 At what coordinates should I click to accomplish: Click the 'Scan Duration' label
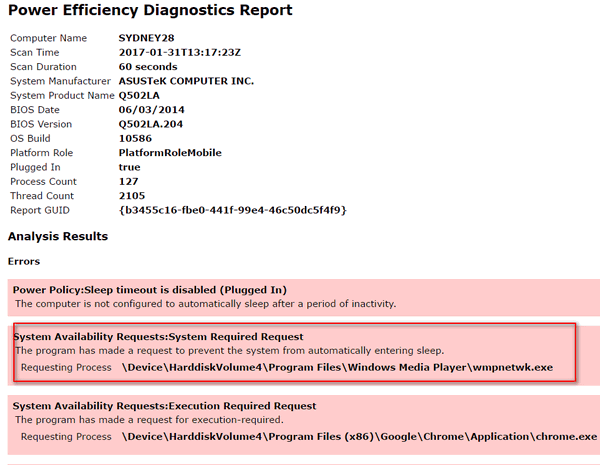click(x=43, y=67)
